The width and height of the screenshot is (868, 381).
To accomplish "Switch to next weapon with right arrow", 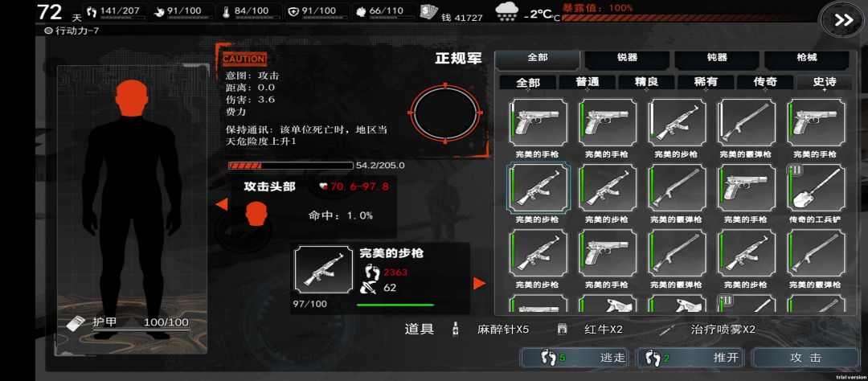I will [479, 284].
